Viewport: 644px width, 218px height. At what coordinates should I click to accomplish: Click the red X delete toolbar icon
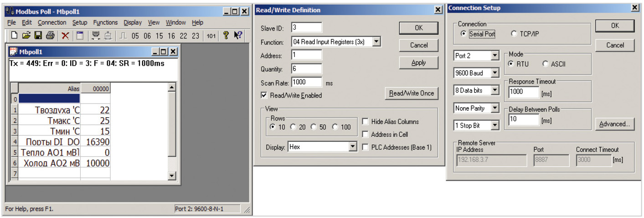click(x=65, y=36)
